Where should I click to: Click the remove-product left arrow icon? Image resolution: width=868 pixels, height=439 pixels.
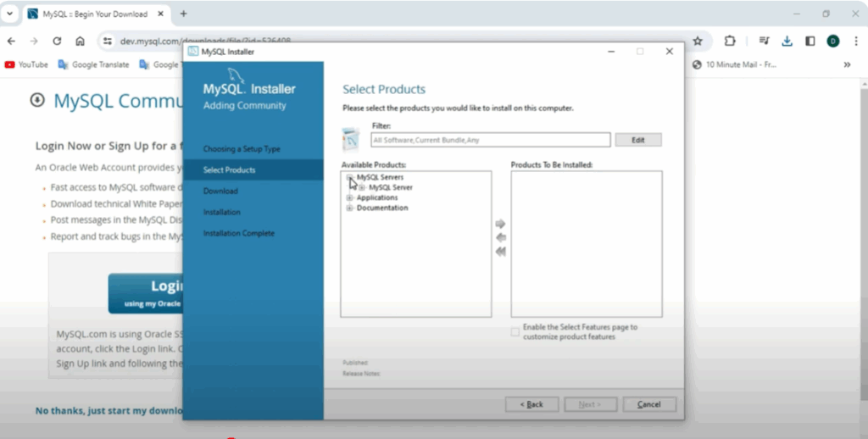pyautogui.click(x=500, y=237)
